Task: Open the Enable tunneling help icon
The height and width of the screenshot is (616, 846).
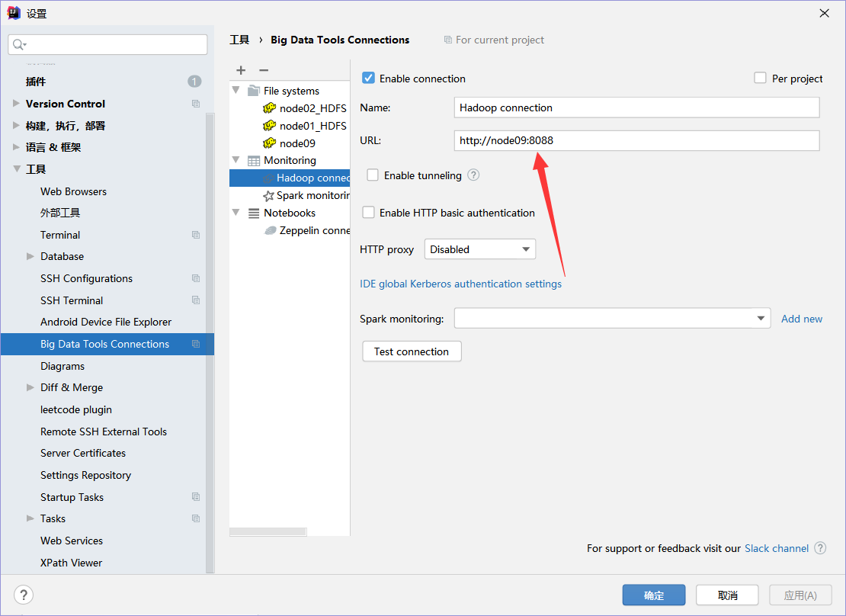Action: 473,175
